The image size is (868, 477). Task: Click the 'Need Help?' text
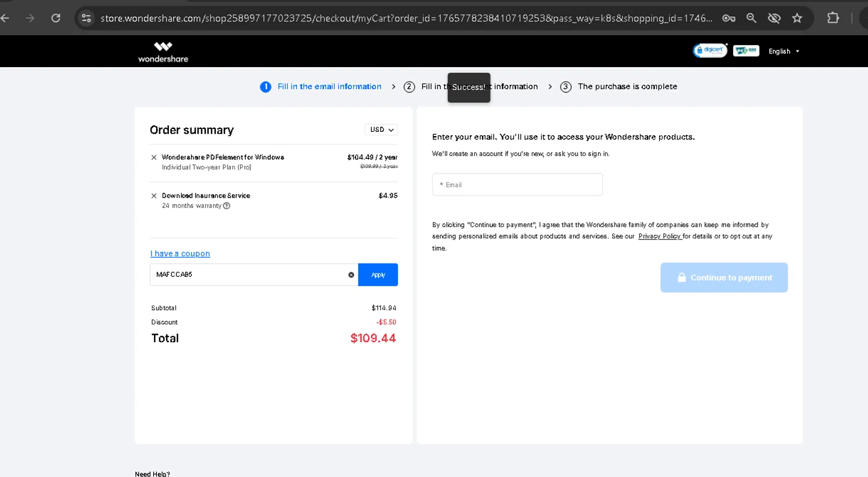pyautogui.click(x=152, y=474)
